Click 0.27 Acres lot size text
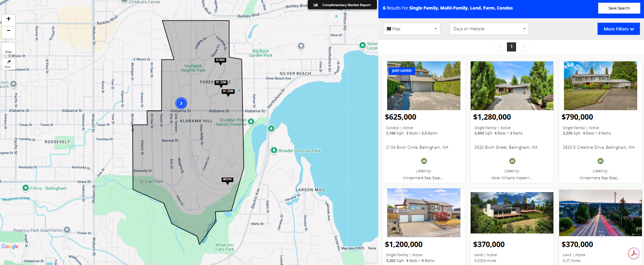Viewport: 644px width, 265px height. 571,261
